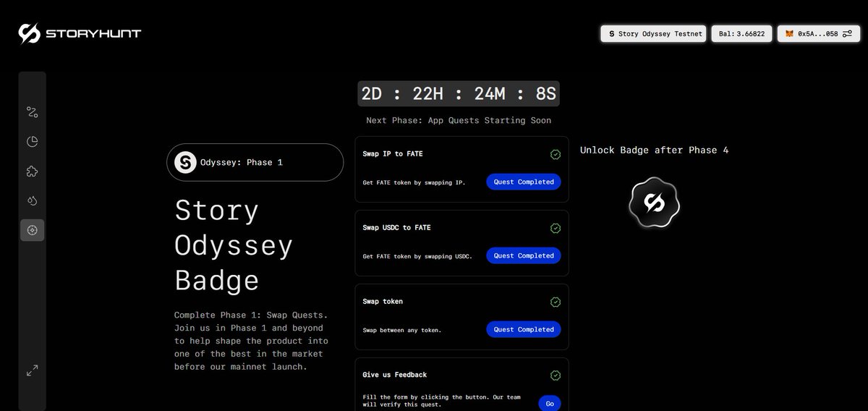
Task: Click 'Swap token' quest title
Action: point(383,302)
